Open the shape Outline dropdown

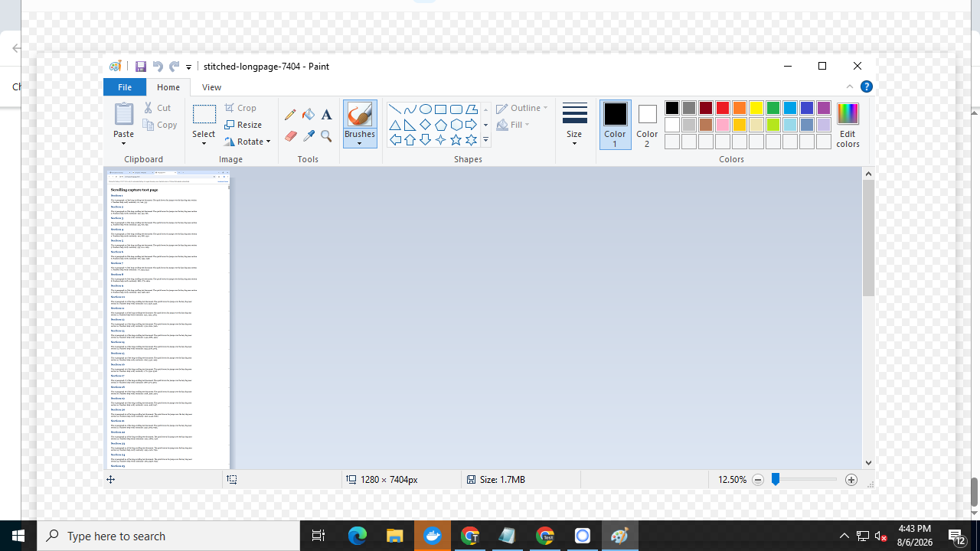pyautogui.click(x=522, y=108)
